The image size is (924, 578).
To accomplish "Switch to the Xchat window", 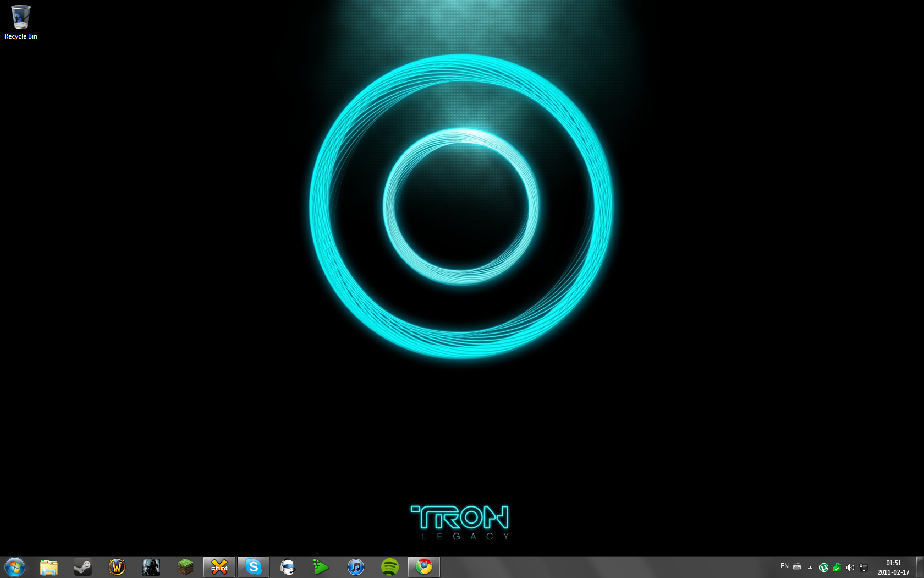I will tap(219, 567).
